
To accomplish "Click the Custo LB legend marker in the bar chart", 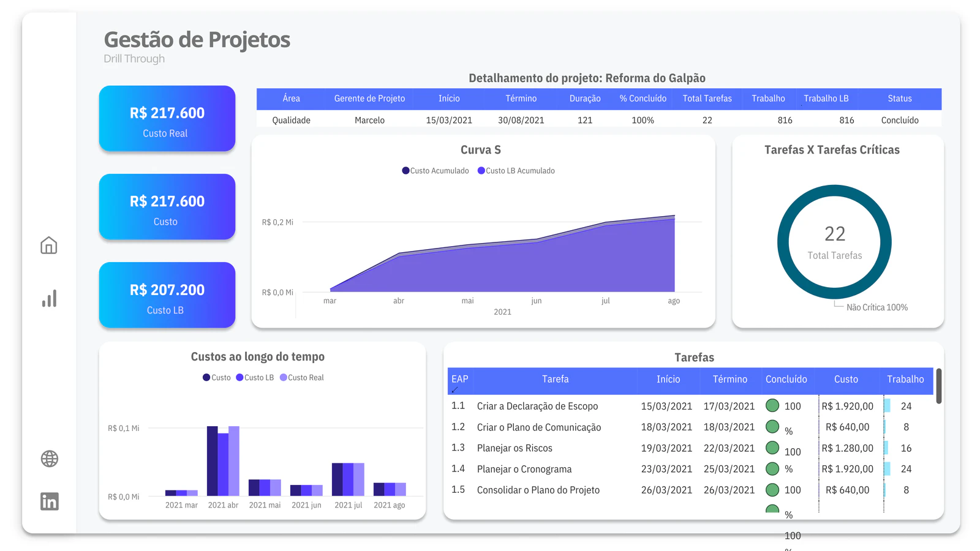I will [x=239, y=378].
